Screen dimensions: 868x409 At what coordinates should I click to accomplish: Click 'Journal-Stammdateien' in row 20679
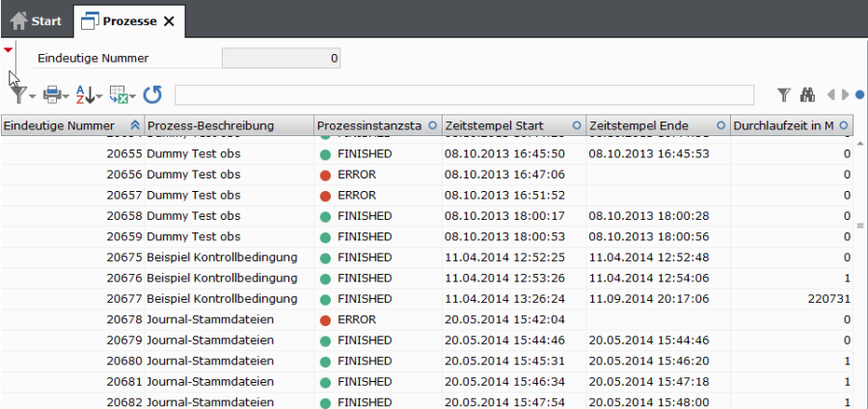coord(210,341)
